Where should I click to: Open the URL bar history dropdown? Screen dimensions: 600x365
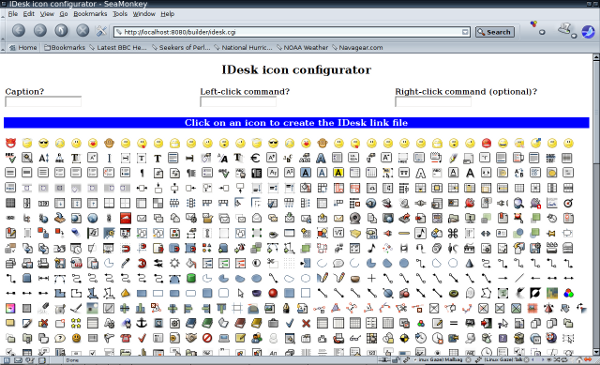[x=465, y=32]
